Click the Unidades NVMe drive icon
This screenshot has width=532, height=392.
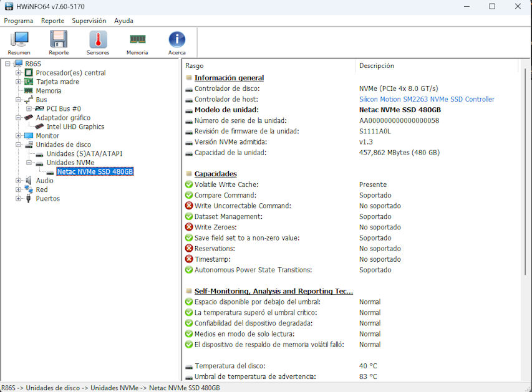pos(39,163)
